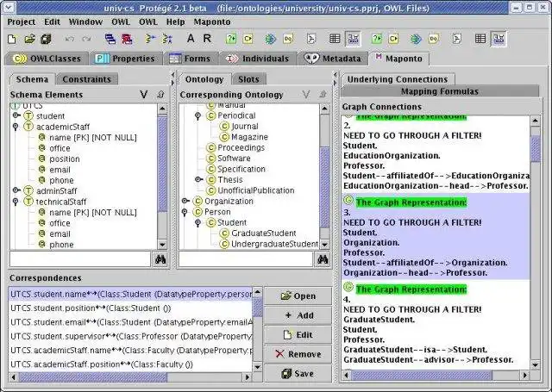552x392 pixels.
Task: Click the C class icon next to Journal
Action: point(224,126)
